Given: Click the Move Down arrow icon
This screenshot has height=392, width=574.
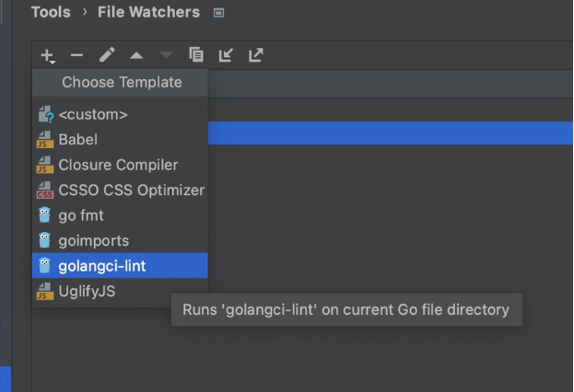Looking at the screenshot, I should pyautogui.click(x=166, y=56).
